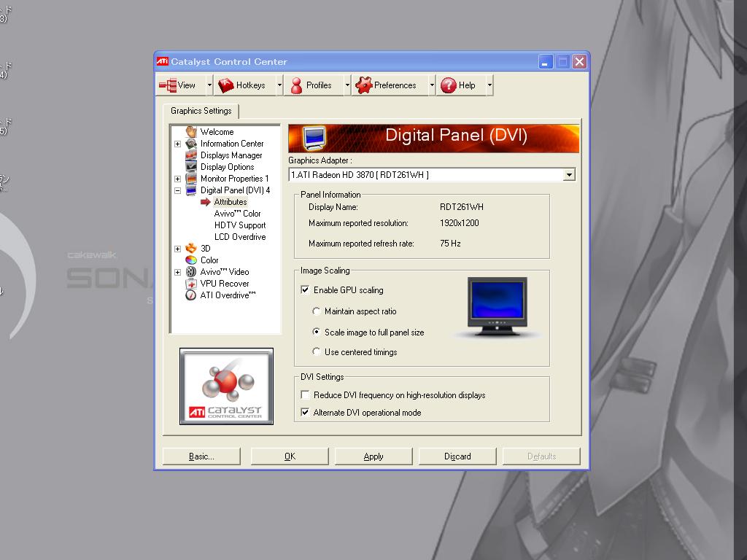747x560 pixels.
Task: Select LCD Overdrive in the tree
Action: (239, 237)
